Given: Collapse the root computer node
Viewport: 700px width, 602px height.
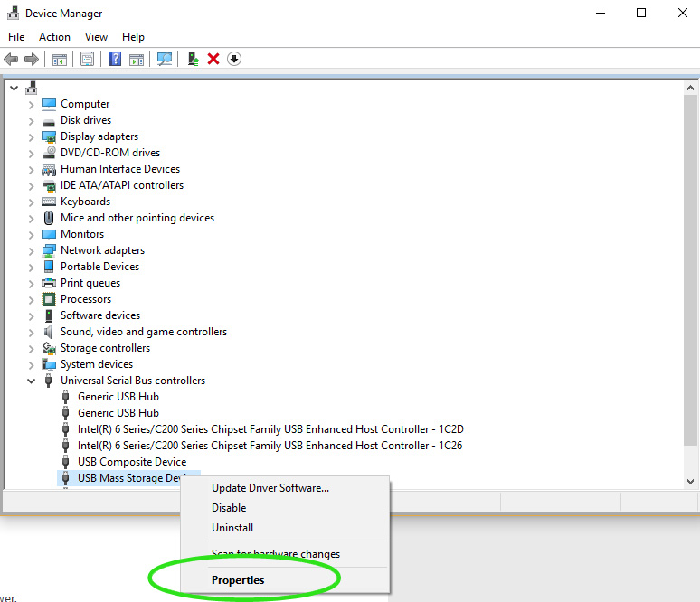Looking at the screenshot, I should coord(14,88).
